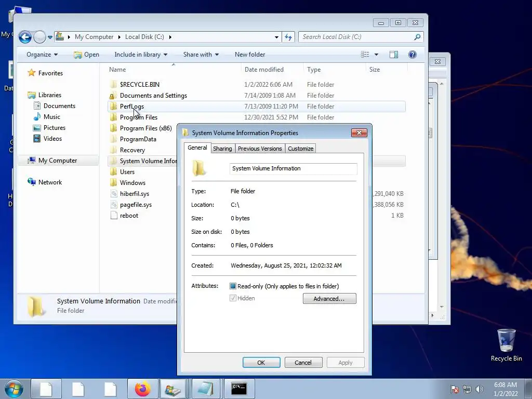Open the Organize menu
This screenshot has width=532, height=399.
tap(42, 55)
